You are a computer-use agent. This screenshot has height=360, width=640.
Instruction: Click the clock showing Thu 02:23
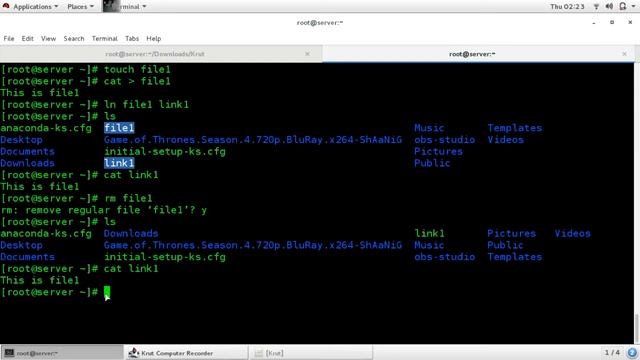click(567, 7)
